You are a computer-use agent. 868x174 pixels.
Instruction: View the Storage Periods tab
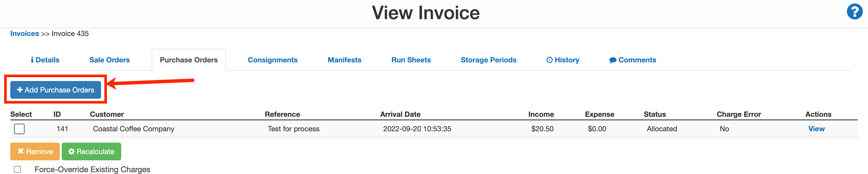[489, 60]
